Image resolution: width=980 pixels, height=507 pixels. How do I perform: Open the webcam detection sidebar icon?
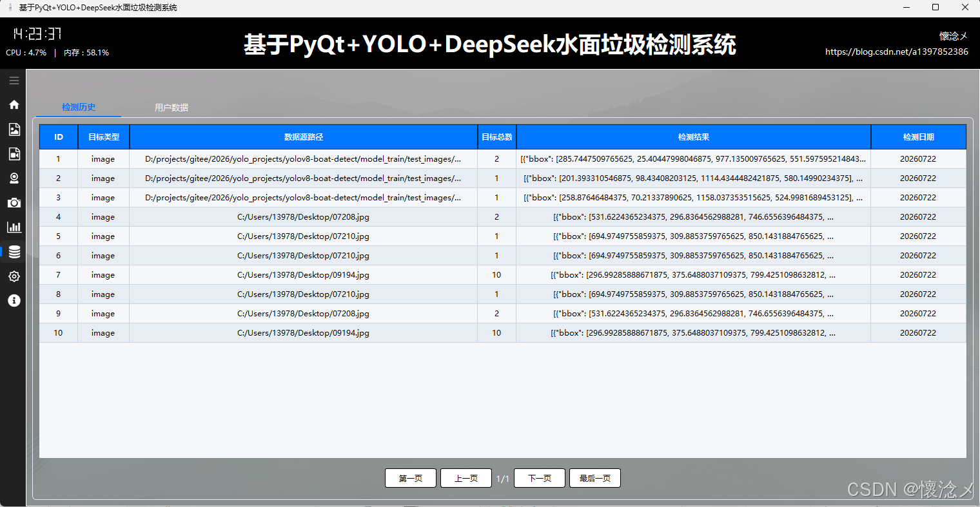pos(14,178)
